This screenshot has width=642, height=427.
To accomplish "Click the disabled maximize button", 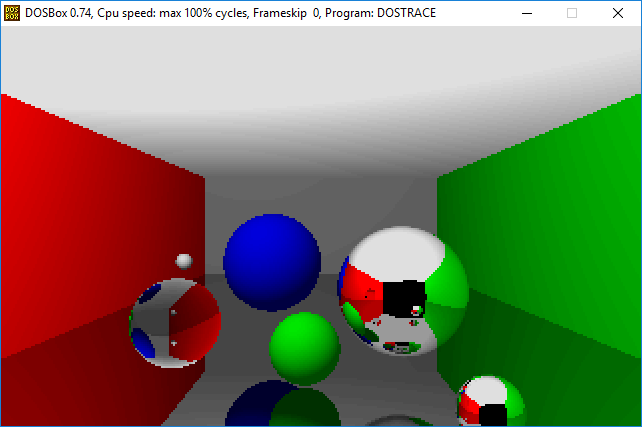I will pos(572,13).
